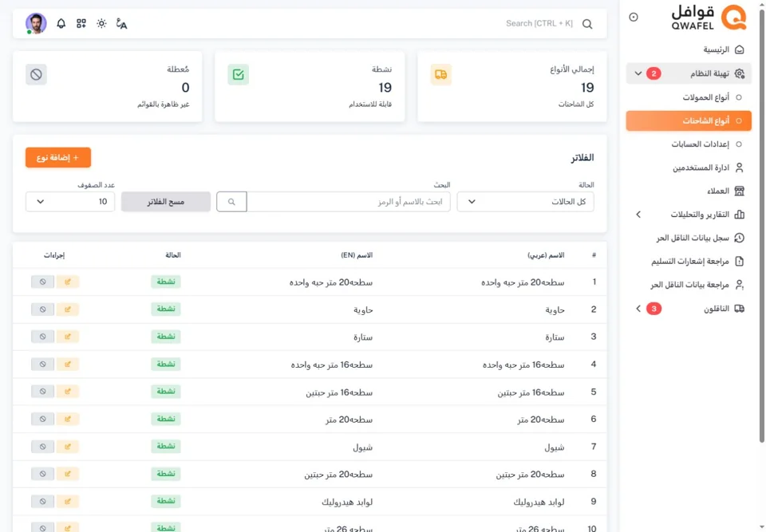
Task: Click the الاسم (EN) column header
Action: point(357,255)
